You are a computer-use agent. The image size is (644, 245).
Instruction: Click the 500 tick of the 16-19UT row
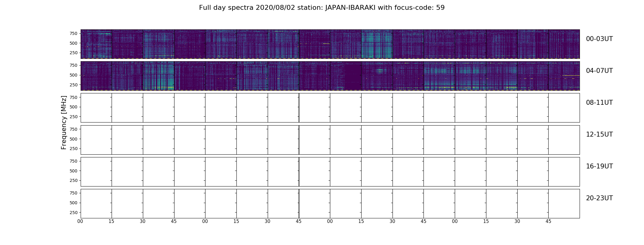pyautogui.click(x=74, y=171)
